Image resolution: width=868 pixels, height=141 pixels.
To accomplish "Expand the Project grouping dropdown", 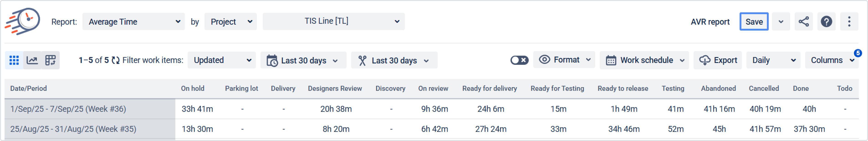I will point(230,22).
